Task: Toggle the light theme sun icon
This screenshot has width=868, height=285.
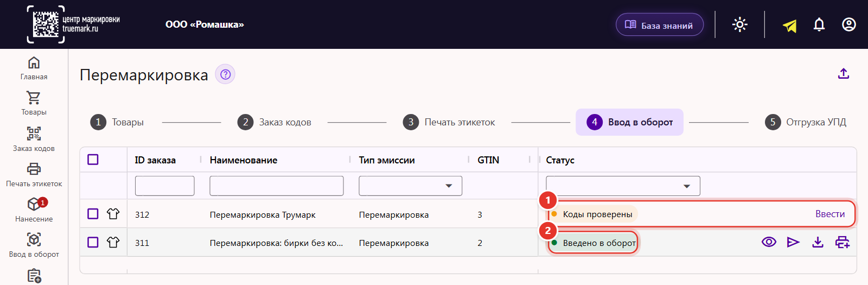Action: tap(740, 24)
